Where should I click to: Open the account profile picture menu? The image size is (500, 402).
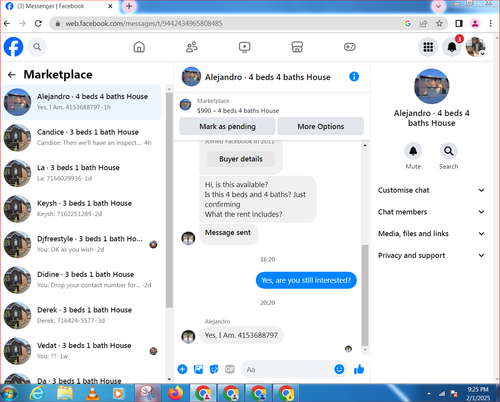(x=475, y=47)
